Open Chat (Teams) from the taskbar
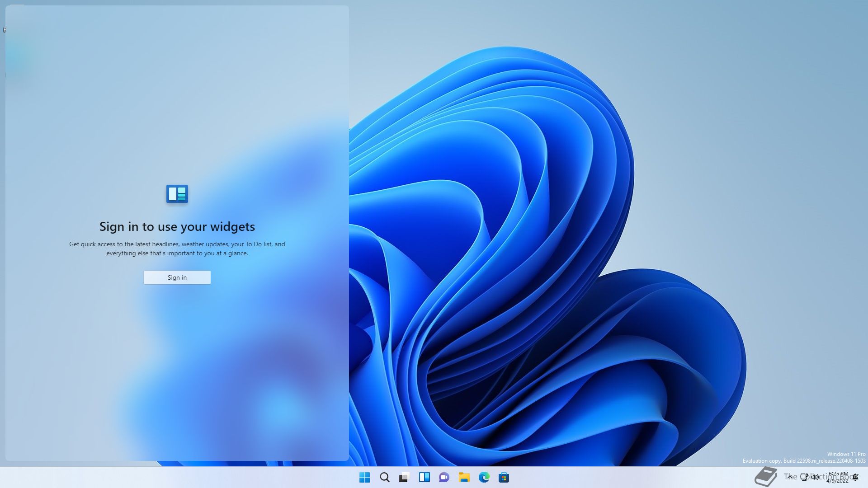868x488 pixels. pos(444,477)
